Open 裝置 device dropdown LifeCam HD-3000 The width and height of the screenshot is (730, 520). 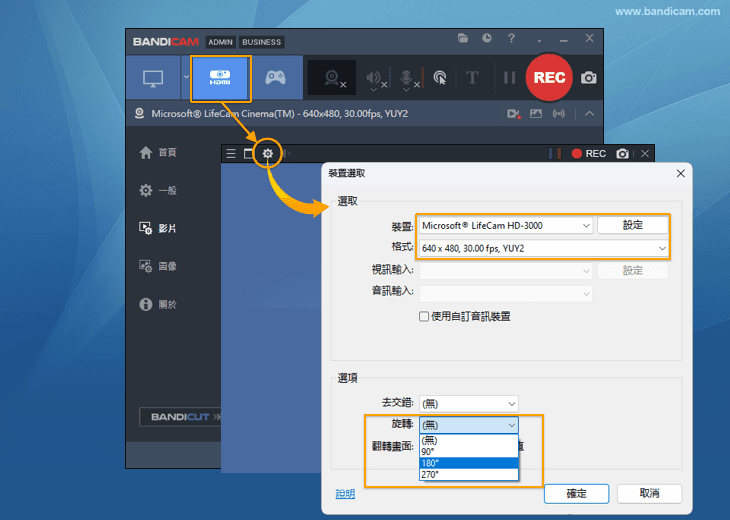pos(506,226)
